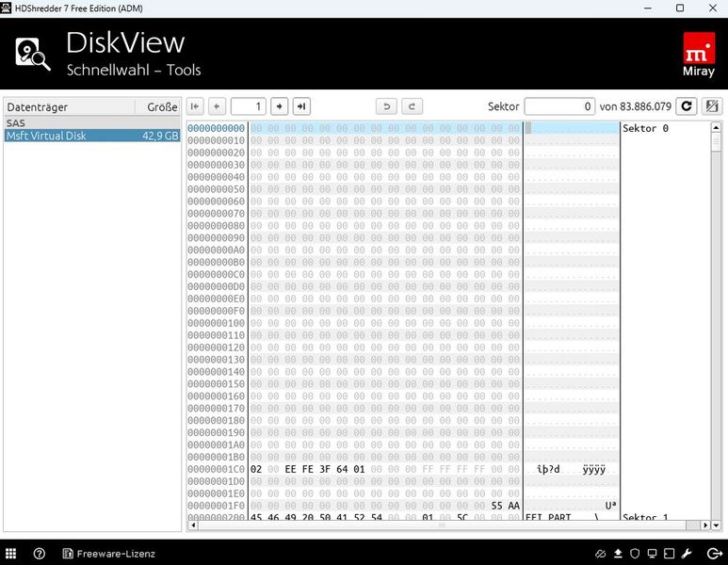Click offset row 00000001C0

click(x=216, y=469)
